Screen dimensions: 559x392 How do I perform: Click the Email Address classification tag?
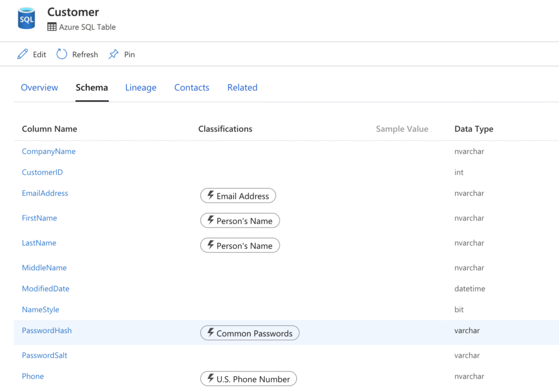coord(238,196)
